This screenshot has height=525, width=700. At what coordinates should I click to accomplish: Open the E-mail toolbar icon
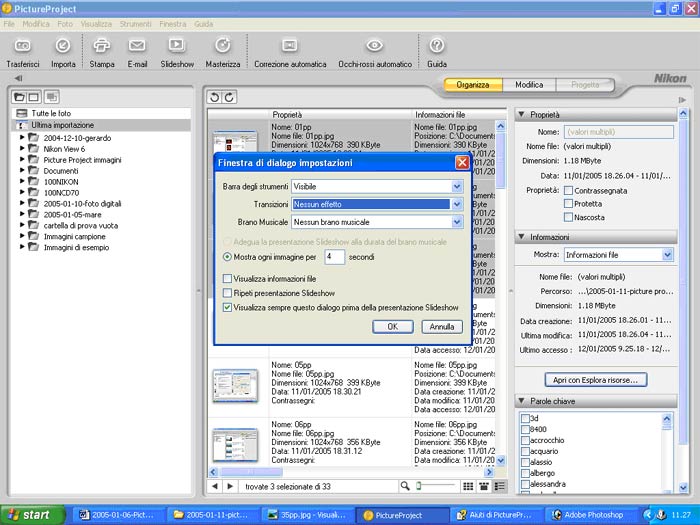click(x=137, y=46)
